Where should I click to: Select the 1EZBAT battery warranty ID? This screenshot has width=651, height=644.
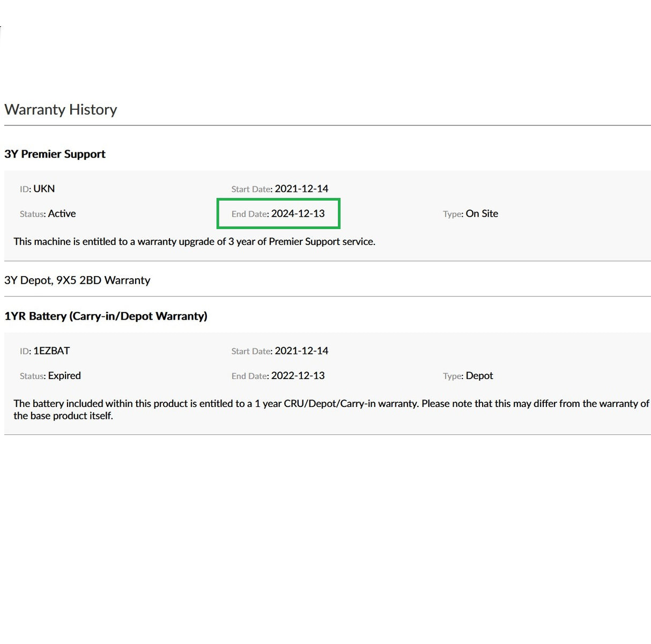pyautogui.click(x=51, y=351)
